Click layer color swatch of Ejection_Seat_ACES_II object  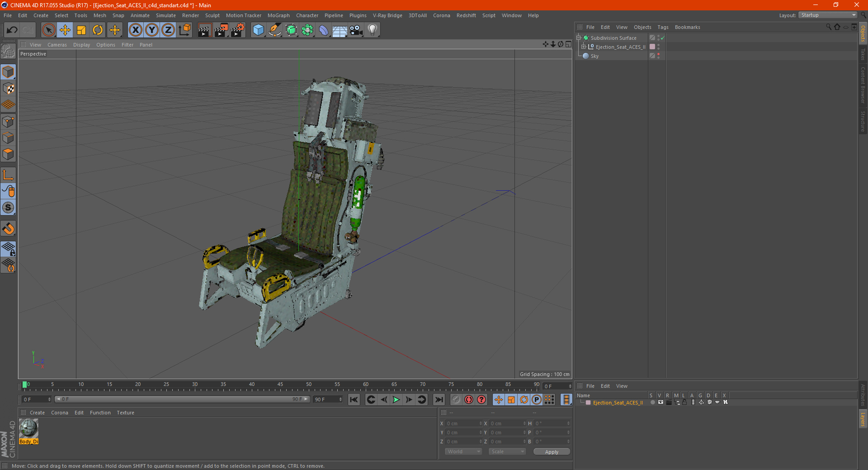tap(652, 47)
